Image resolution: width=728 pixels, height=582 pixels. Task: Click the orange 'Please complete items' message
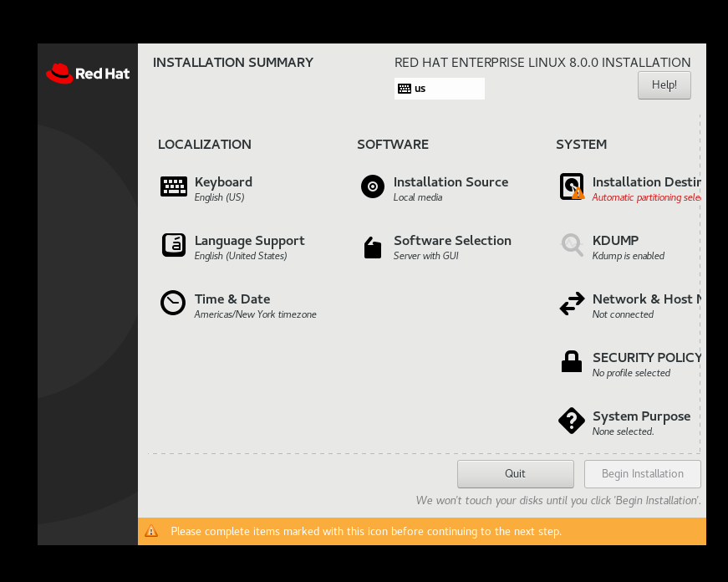pyautogui.click(x=366, y=531)
